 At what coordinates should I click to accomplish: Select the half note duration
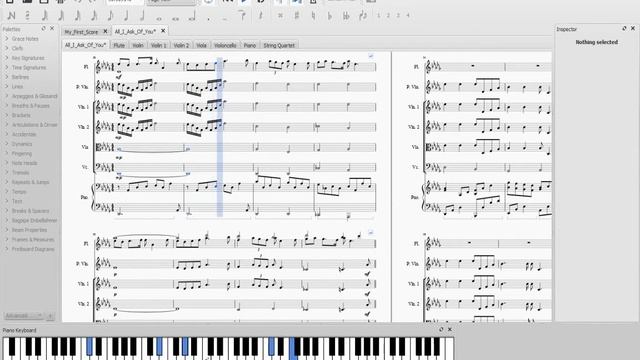[142, 16]
